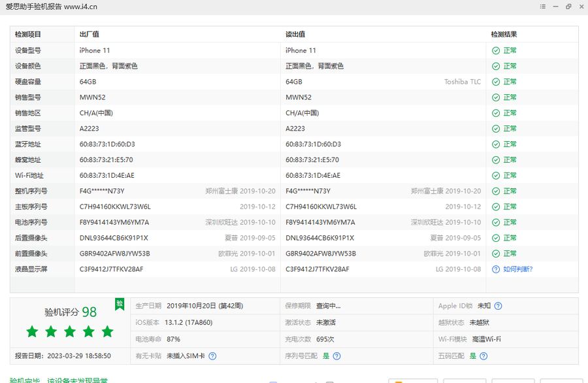Screen dimensions: 588x383
Task: Click the 如何判断? help link for 液晶显示屏
Action: coord(518,269)
